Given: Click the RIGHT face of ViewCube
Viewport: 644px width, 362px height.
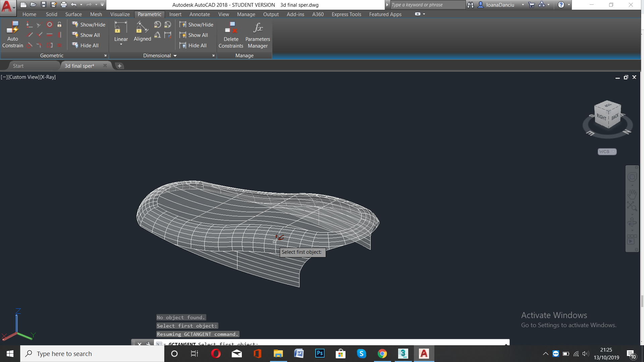Looking at the screenshot, I should (601, 117).
